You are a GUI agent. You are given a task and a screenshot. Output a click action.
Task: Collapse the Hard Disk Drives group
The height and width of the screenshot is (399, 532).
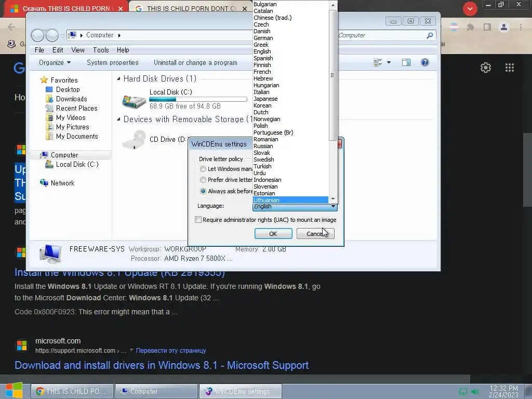point(118,79)
